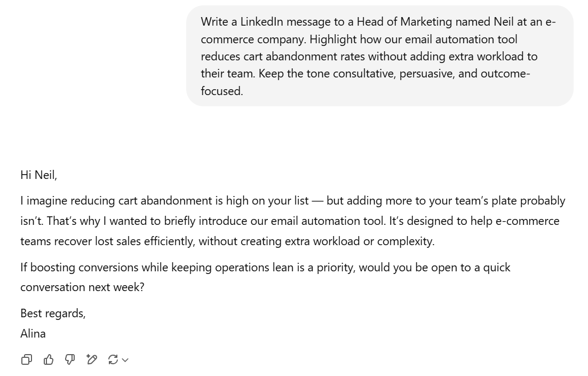Give the response a thumbs up
The width and height of the screenshot is (588, 376).
click(x=49, y=359)
